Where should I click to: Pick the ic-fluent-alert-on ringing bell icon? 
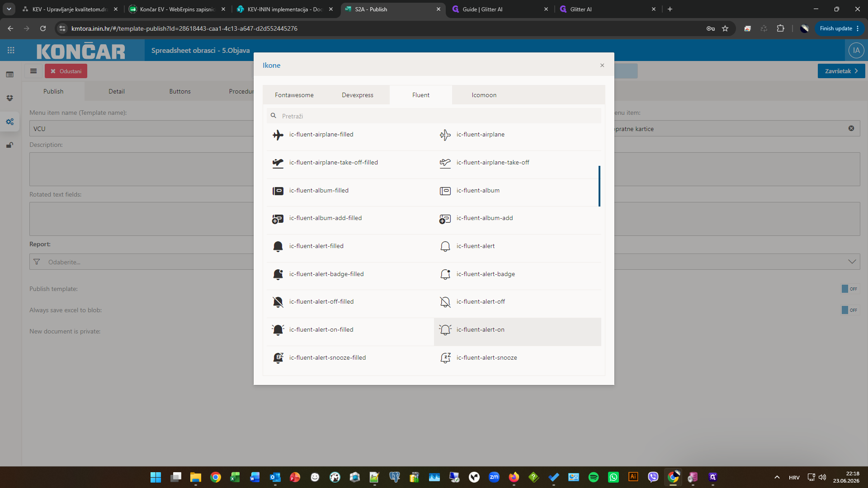click(x=445, y=330)
